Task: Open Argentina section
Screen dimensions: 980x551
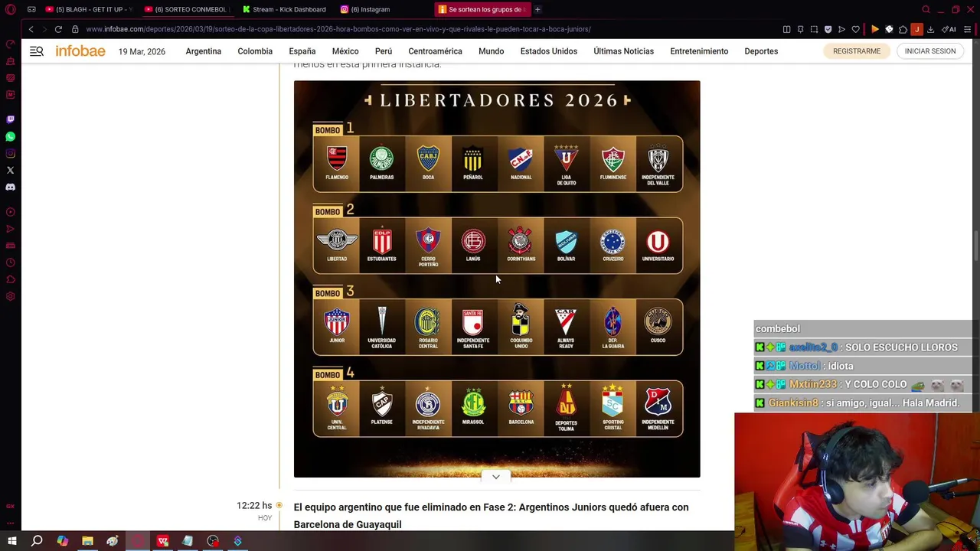Action: (203, 51)
